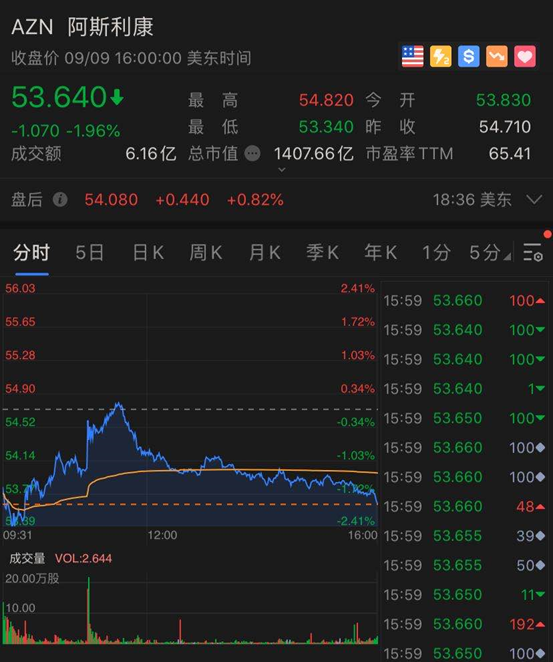Tap the AZN ticker title
Screen dimensions: 553x662
[x=32, y=27]
